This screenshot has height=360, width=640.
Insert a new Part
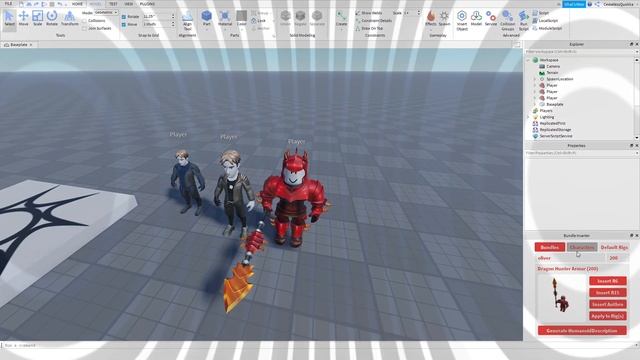pyautogui.click(x=207, y=19)
